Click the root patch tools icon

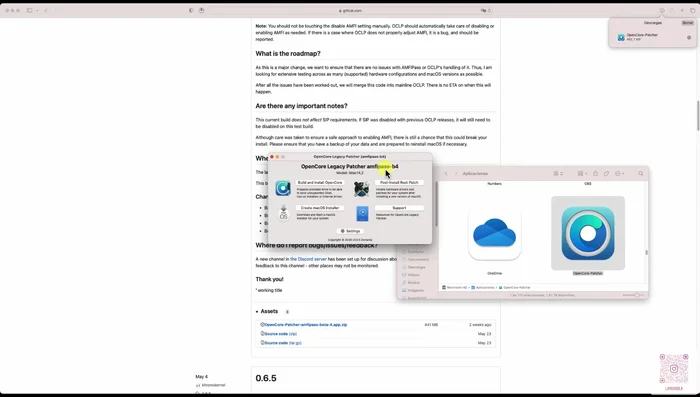click(x=362, y=189)
